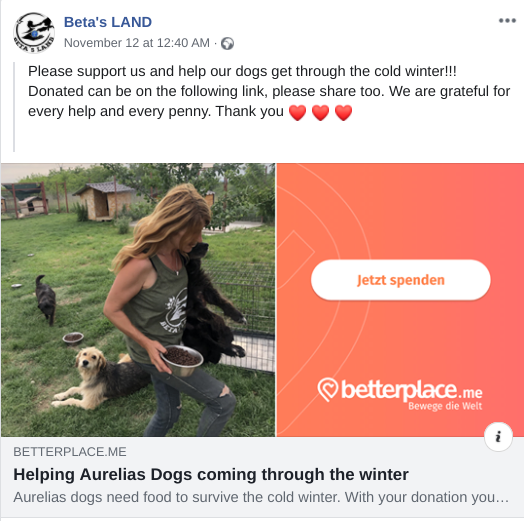Click the third red heart emoji

point(343,112)
